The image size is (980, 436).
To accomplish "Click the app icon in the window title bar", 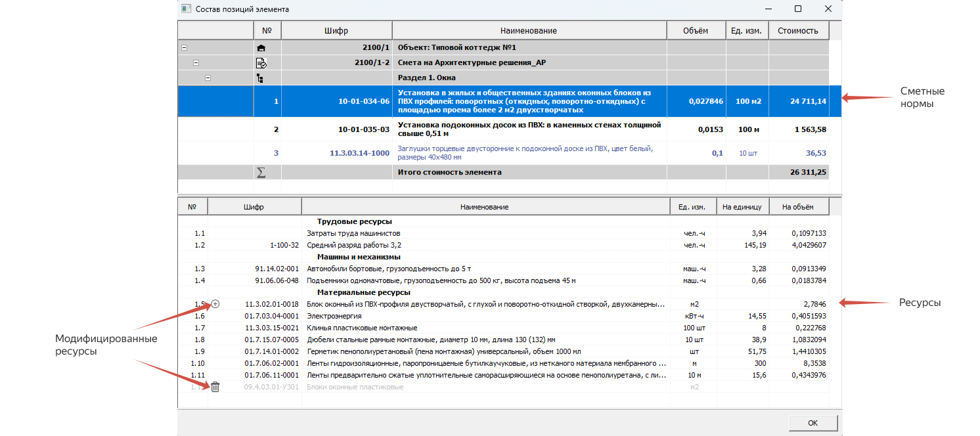I will (186, 9).
